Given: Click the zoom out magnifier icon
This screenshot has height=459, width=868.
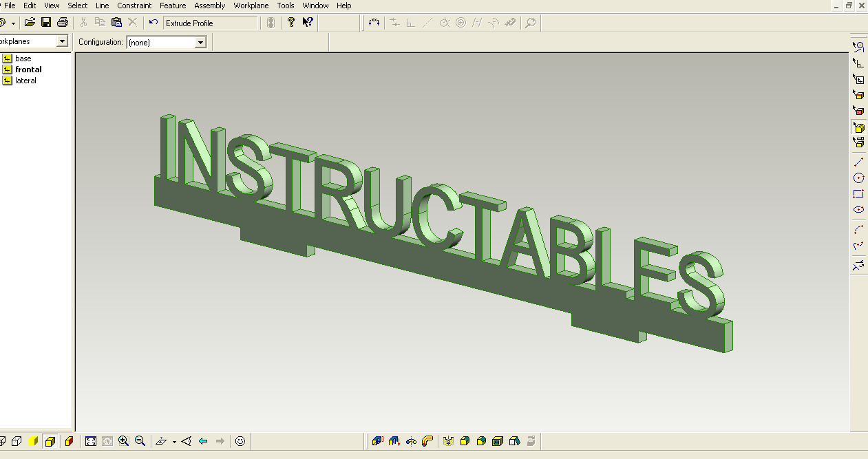Looking at the screenshot, I should tap(140, 441).
